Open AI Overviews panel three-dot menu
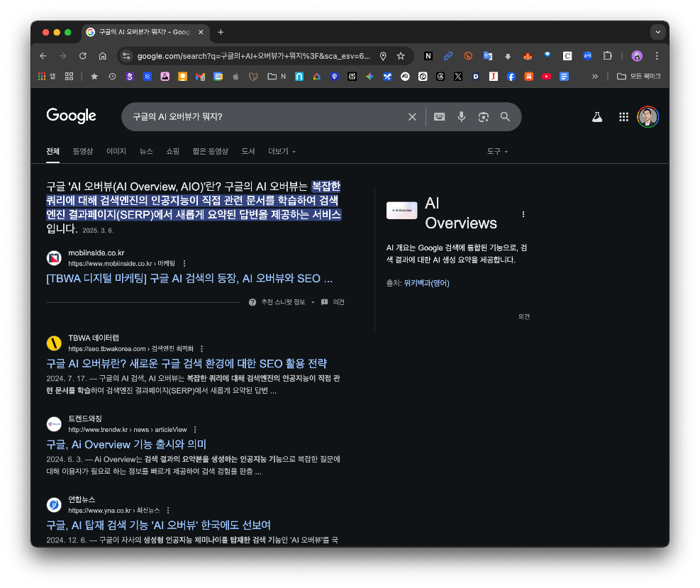This screenshot has width=700, height=588. pyautogui.click(x=523, y=214)
